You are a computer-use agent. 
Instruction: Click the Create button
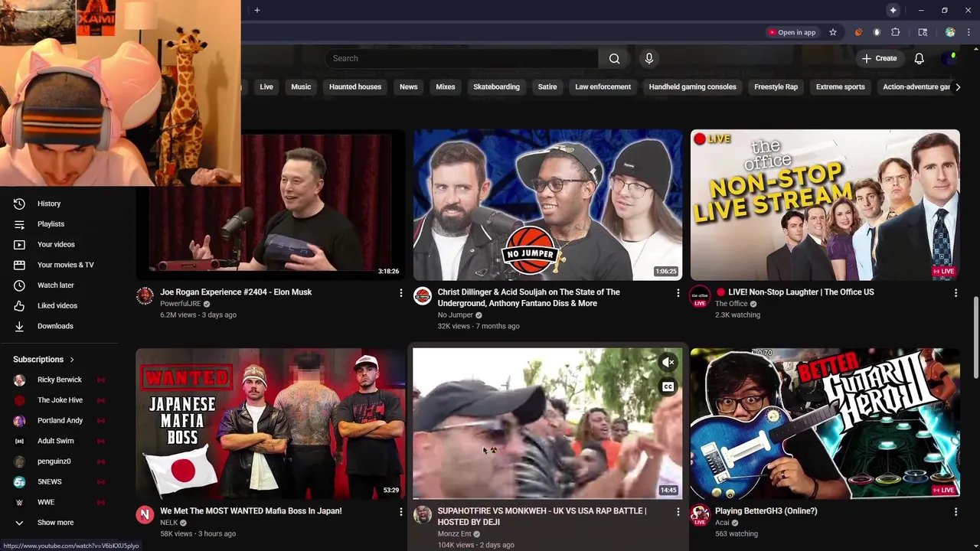(x=879, y=58)
